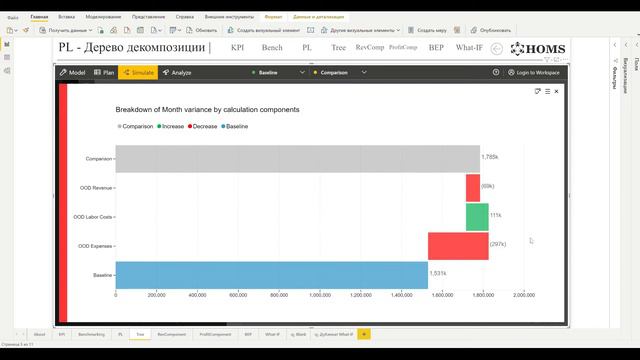Click Обновить refresh button

click(x=202, y=30)
